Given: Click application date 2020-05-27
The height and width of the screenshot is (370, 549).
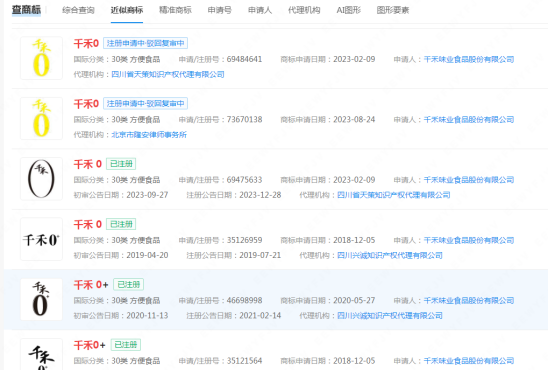Looking at the screenshot, I should coord(354,300).
